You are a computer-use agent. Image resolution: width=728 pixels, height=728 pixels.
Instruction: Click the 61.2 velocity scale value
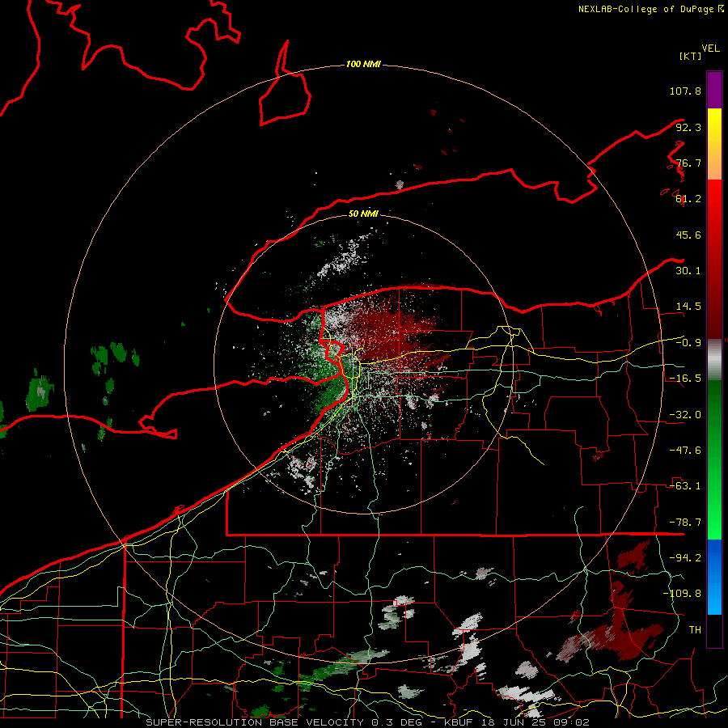click(x=688, y=199)
